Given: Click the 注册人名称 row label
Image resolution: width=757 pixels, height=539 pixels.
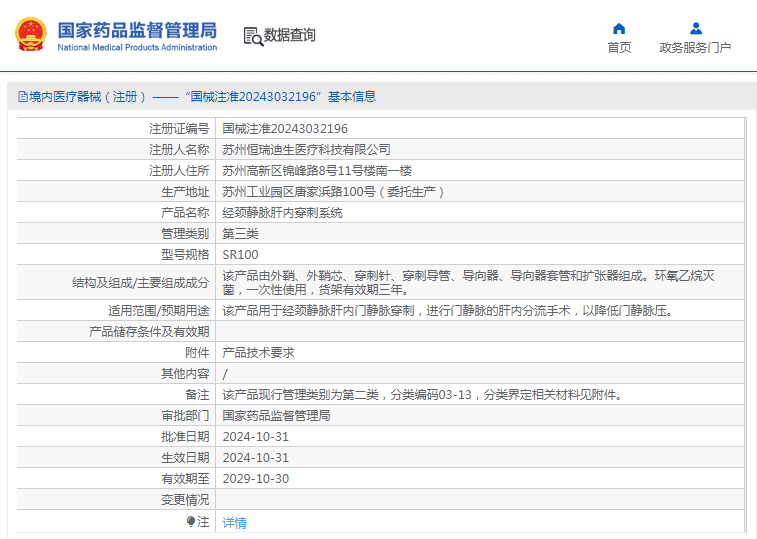Looking at the screenshot, I should (x=179, y=150).
